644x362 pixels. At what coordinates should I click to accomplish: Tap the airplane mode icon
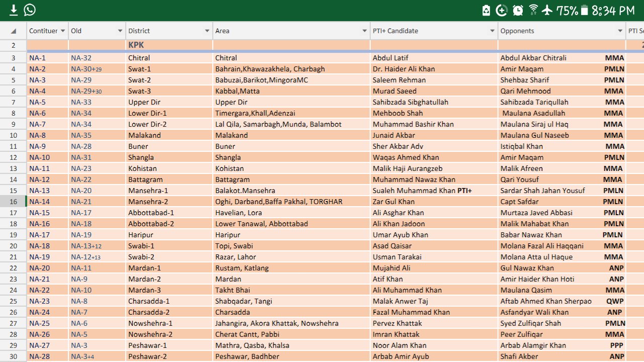tap(548, 11)
